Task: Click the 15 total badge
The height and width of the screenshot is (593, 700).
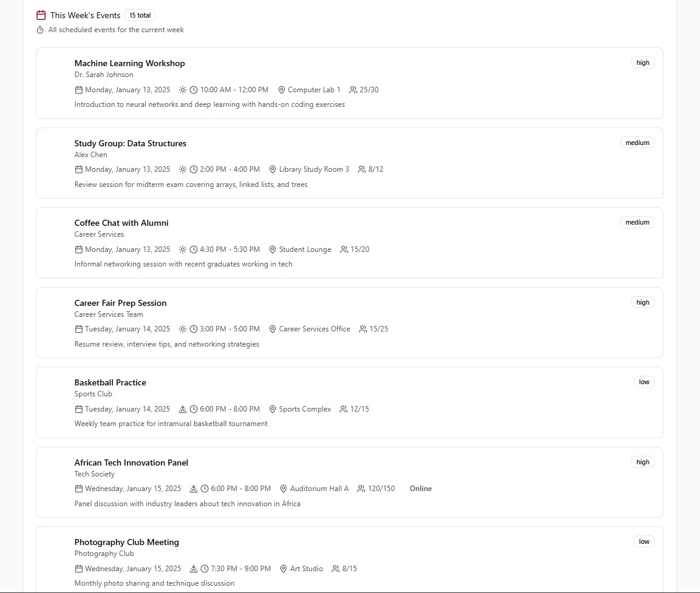Action: [x=140, y=15]
